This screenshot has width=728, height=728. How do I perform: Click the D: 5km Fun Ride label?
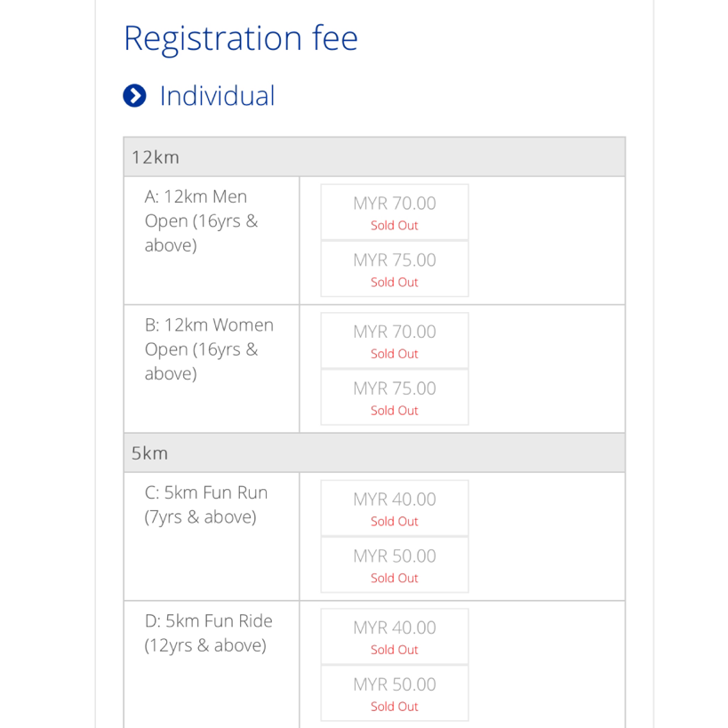209,633
